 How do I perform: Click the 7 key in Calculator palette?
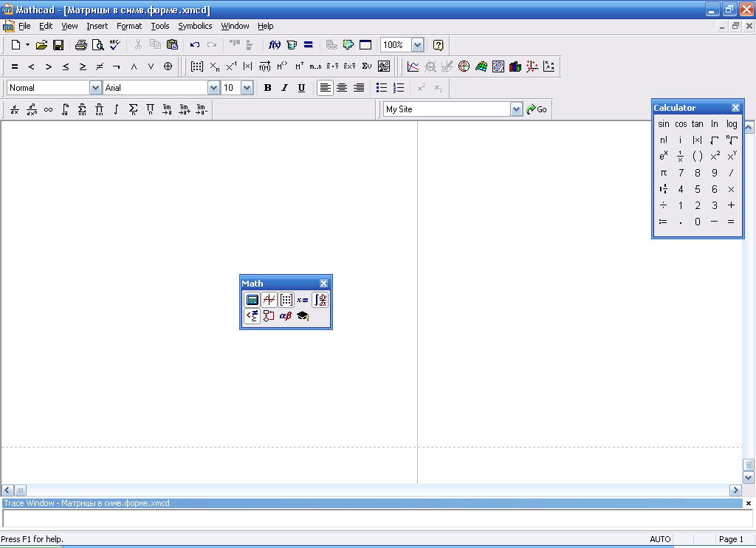tap(681, 173)
